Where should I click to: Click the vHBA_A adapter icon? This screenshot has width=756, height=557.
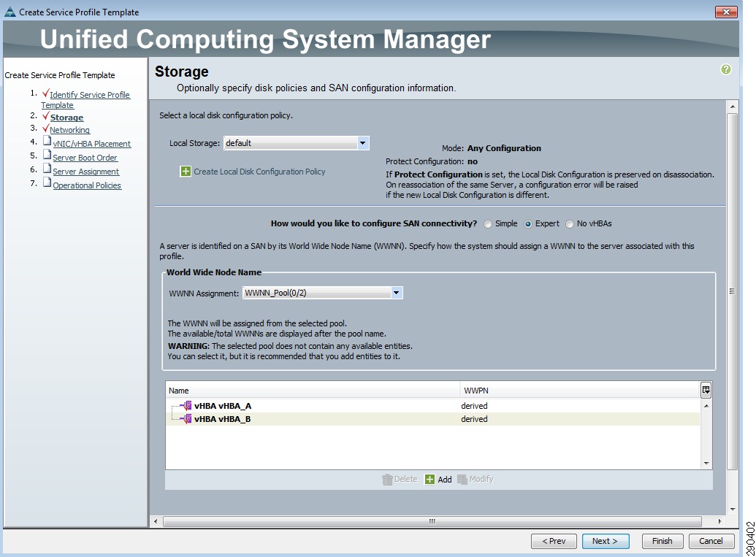186,406
